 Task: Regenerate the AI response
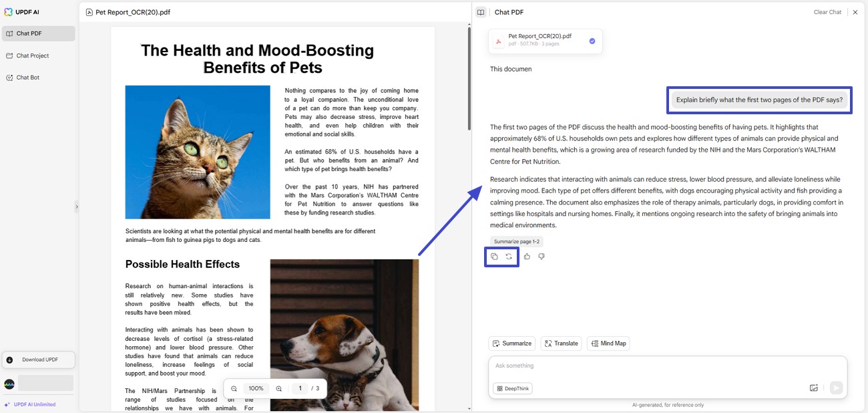pyautogui.click(x=509, y=256)
